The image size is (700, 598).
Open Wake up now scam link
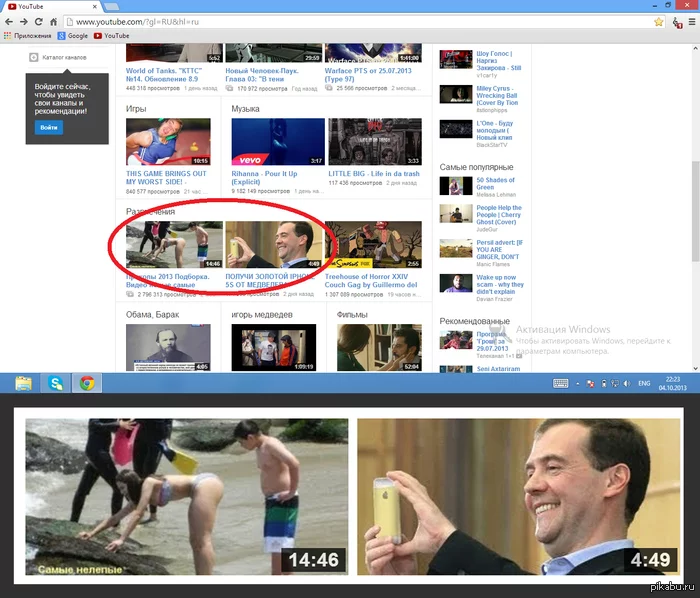[500, 284]
